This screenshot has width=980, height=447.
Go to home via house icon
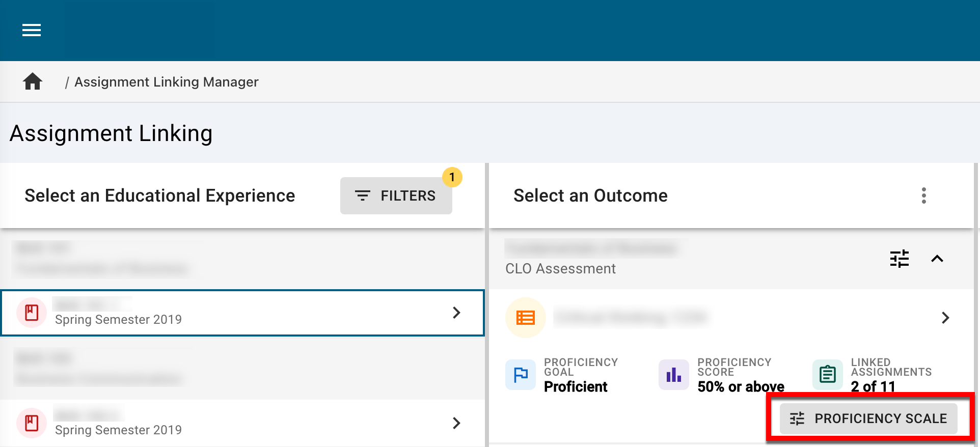coord(33,81)
